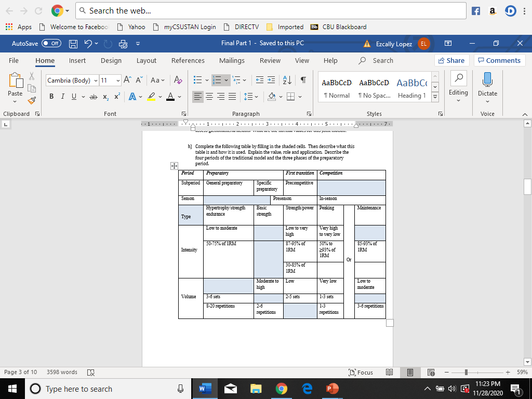Decrease paragraph indent
This screenshot has width=532, height=399.
[260, 80]
